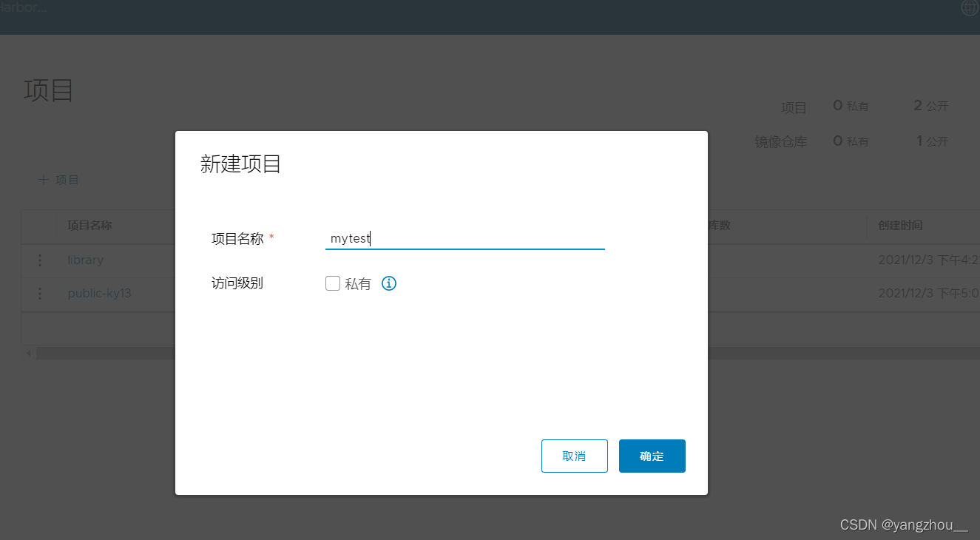Image resolution: width=980 pixels, height=540 pixels.
Task: Click the 1 公开 repository count
Action: coord(933,141)
